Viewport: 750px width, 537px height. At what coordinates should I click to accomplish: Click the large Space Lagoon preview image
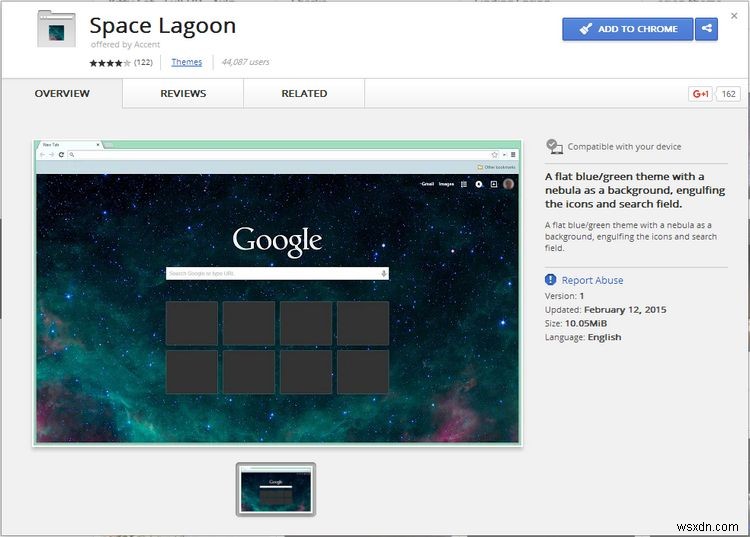[x=277, y=293]
